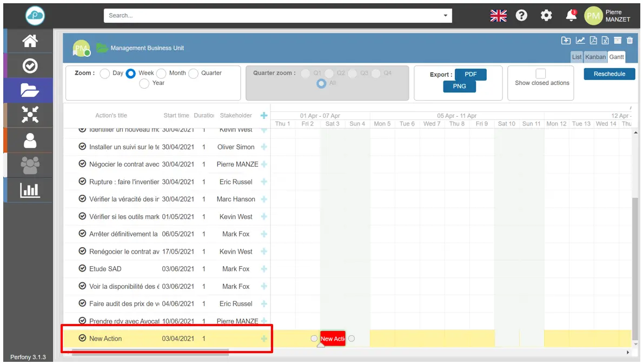Image resolution: width=643 pixels, height=364 pixels.
Task: Switch to the List tab
Action: (577, 57)
